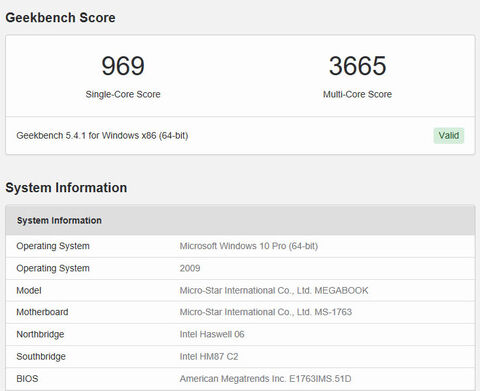The height and width of the screenshot is (391, 480).
Task: Click Operating System label beside 2009
Action: (53, 268)
